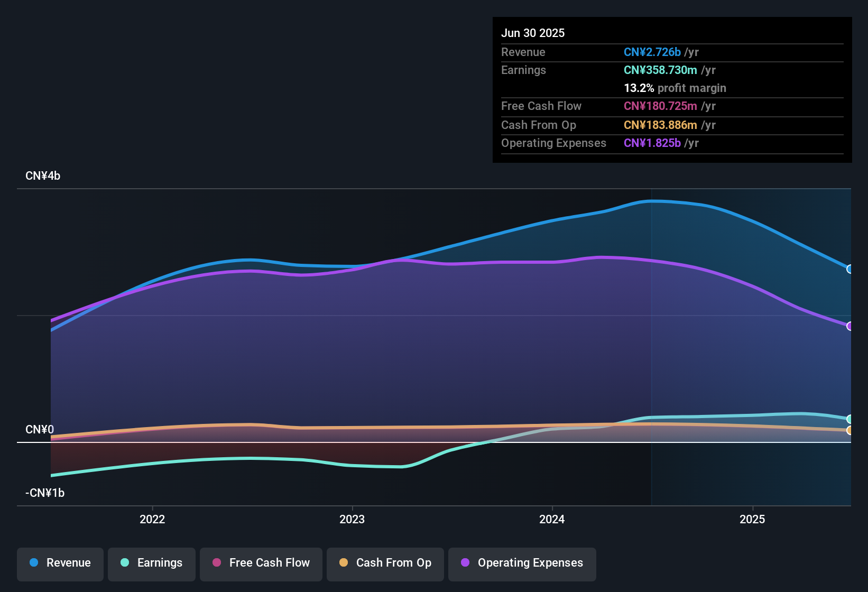
Task: Click the CN¥0 y-axis label
Action: (40, 430)
